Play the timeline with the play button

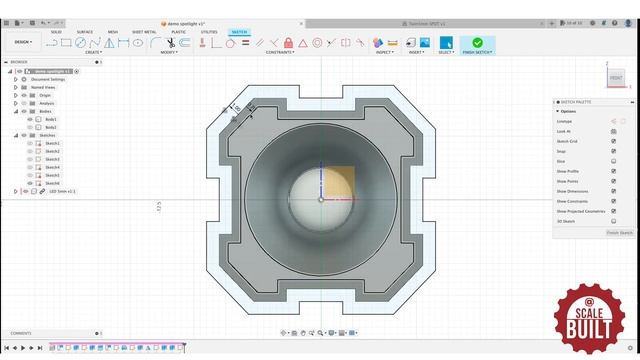23,348
